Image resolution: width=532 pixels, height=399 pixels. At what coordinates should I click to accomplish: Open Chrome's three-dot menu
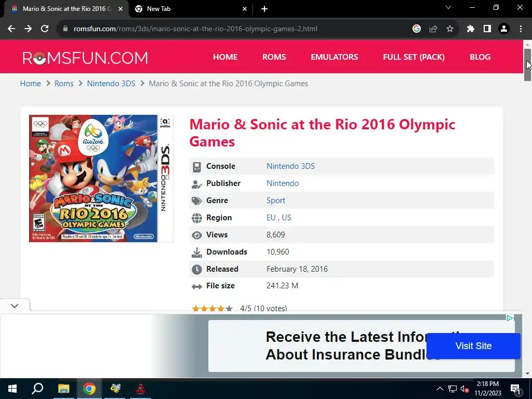pos(521,29)
